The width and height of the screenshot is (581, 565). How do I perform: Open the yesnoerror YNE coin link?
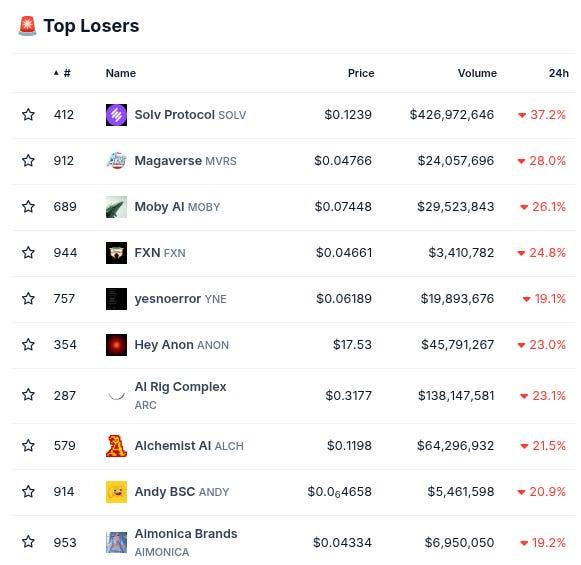(180, 299)
